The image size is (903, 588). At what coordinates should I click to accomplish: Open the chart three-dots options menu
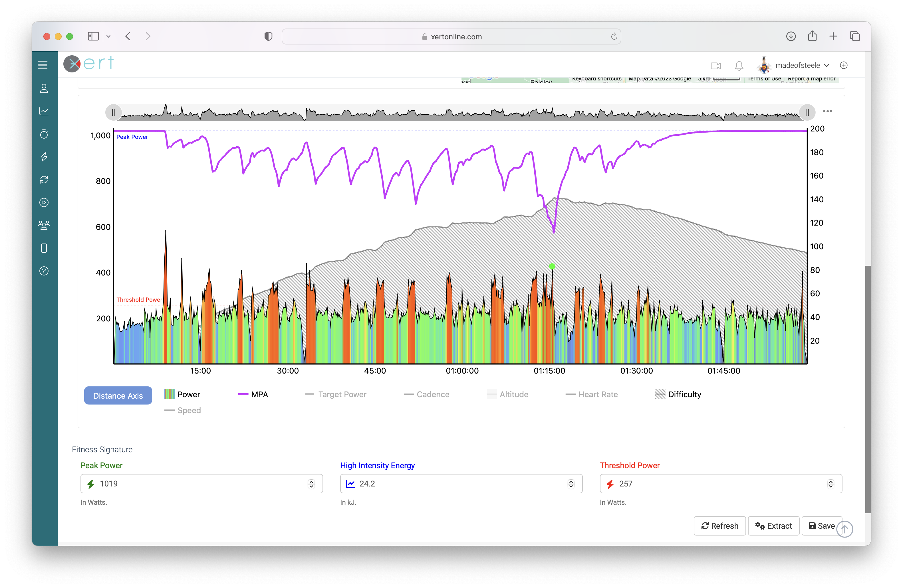(x=827, y=111)
